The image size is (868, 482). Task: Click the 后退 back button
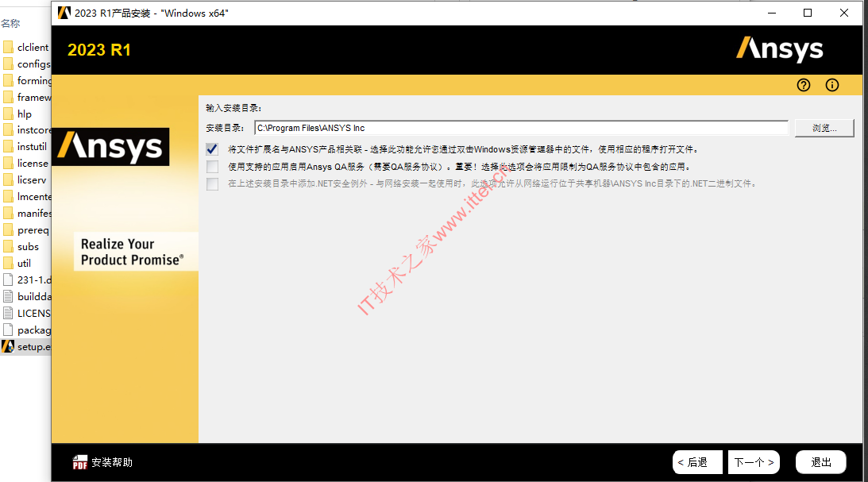tap(697, 462)
